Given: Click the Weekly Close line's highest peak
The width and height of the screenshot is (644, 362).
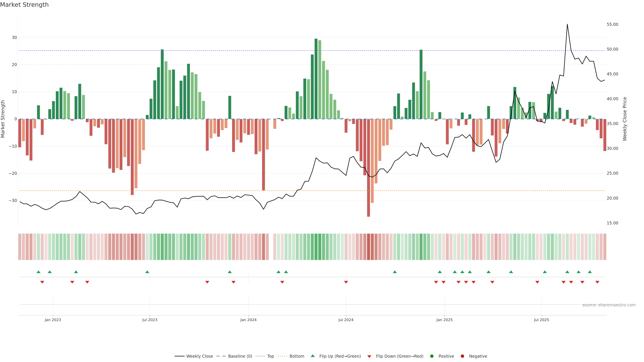Looking at the screenshot, I should (567, 24).
